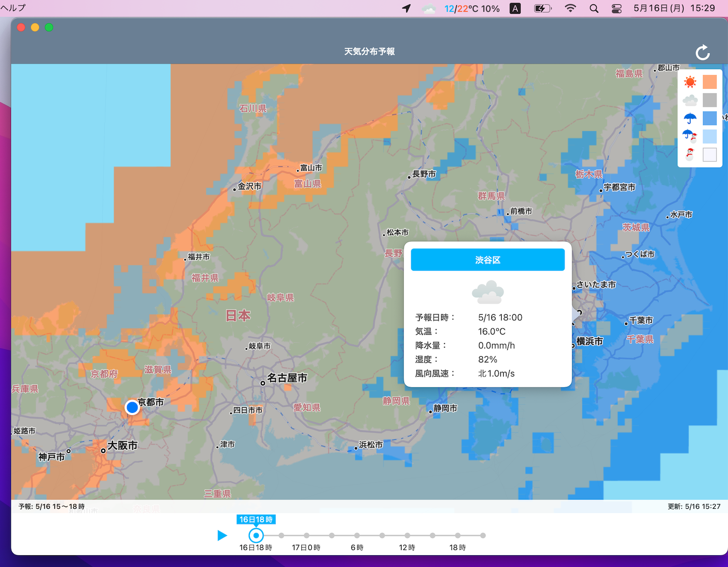Click the cloudy weather legend icon
The width and height of the screenshot is (728, 567).
pos(690,100)
